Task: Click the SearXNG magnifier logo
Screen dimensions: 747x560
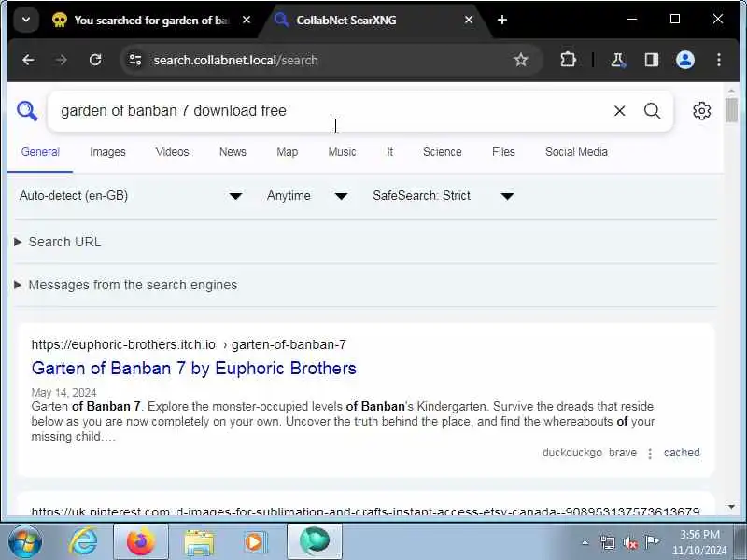Action: [x=27, y=111]
